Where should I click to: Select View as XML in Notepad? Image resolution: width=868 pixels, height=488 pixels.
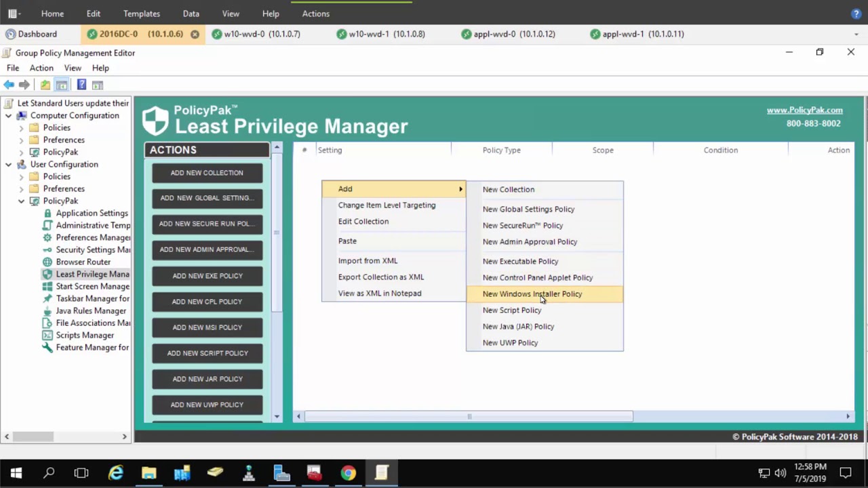393,293
